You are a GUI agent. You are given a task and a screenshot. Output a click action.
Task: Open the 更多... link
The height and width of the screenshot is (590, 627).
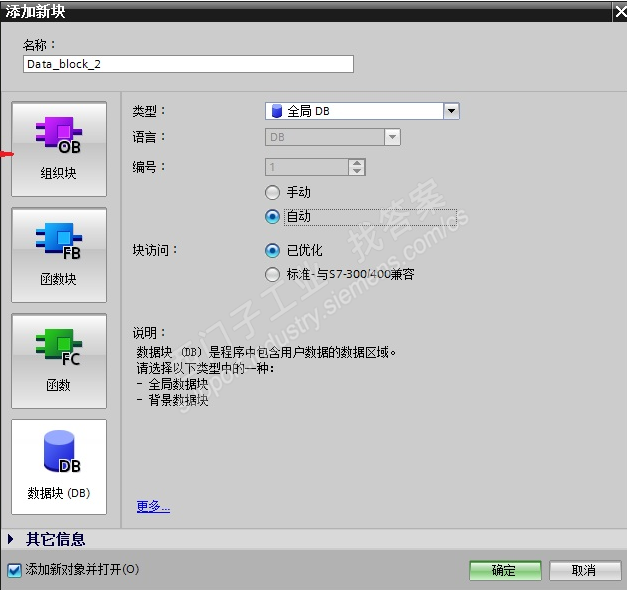pos(153,506)
